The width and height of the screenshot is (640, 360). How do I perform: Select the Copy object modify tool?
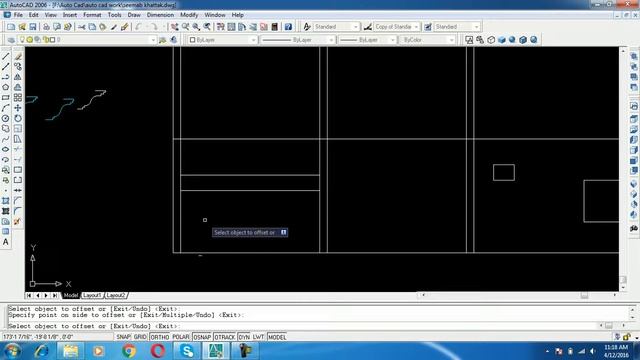[x=18, y=67]
